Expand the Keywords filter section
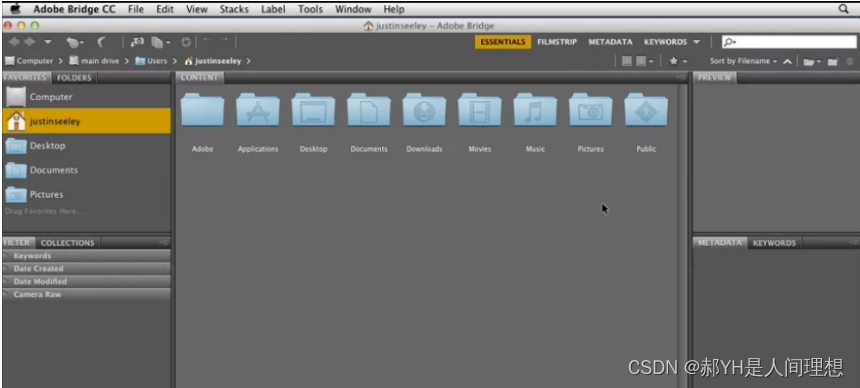This screenshot has width=860, height=388. pos(86,256)
